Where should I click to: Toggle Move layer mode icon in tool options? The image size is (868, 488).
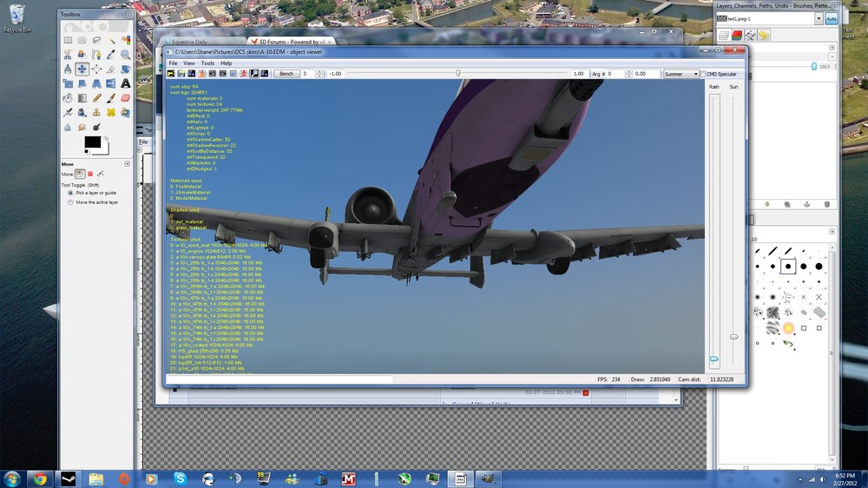pos(80,174)
